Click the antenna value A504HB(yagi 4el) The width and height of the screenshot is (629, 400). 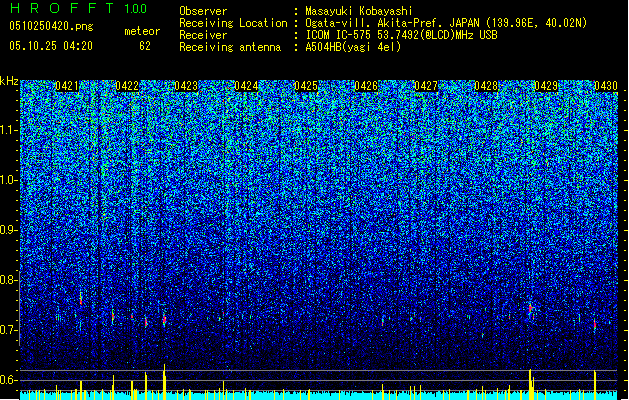[x=353, y=47]
